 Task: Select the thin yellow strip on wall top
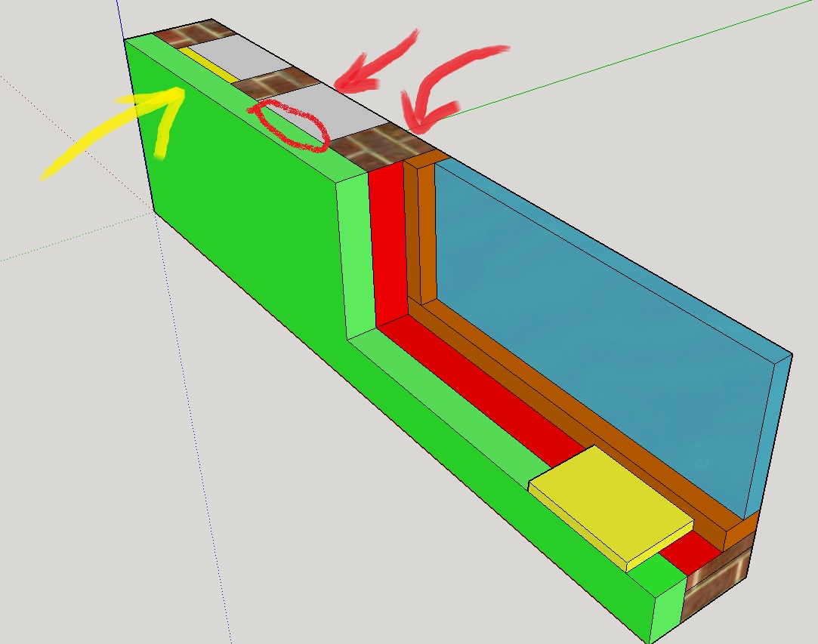click(x=208, y=64)
